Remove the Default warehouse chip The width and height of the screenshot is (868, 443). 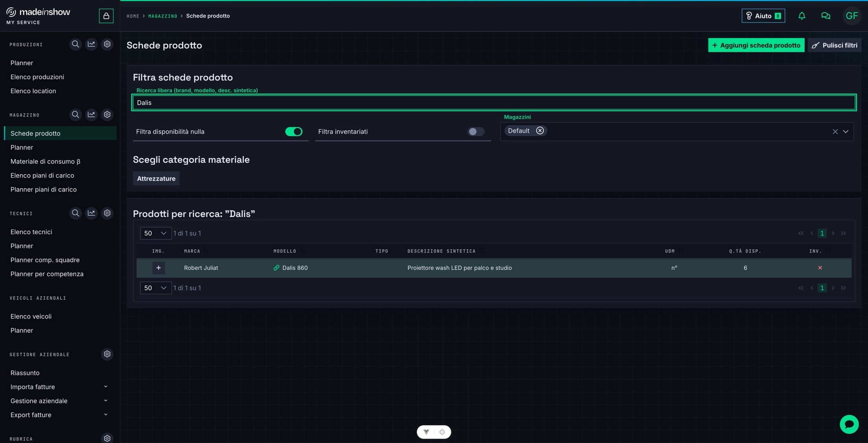tap(540, 131)
